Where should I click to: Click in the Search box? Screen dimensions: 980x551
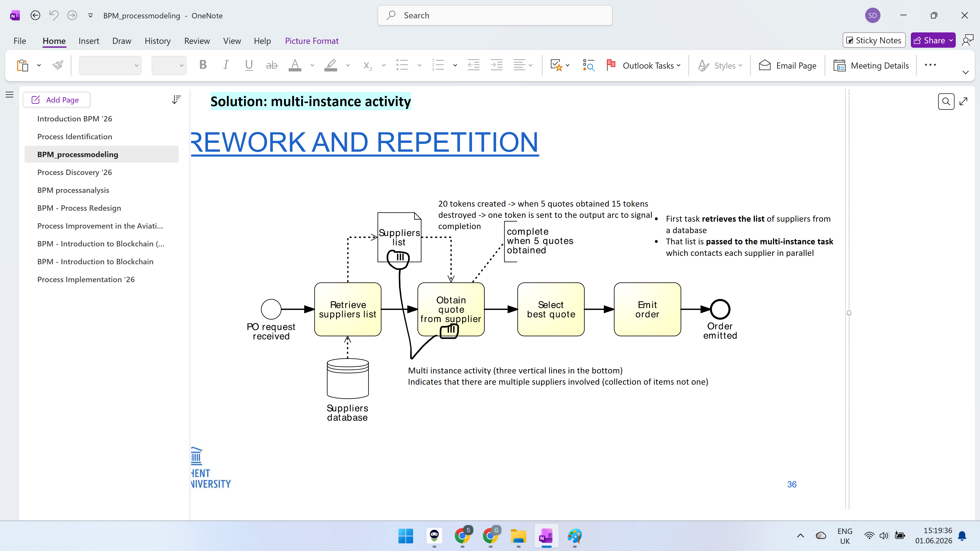[495, 16]
